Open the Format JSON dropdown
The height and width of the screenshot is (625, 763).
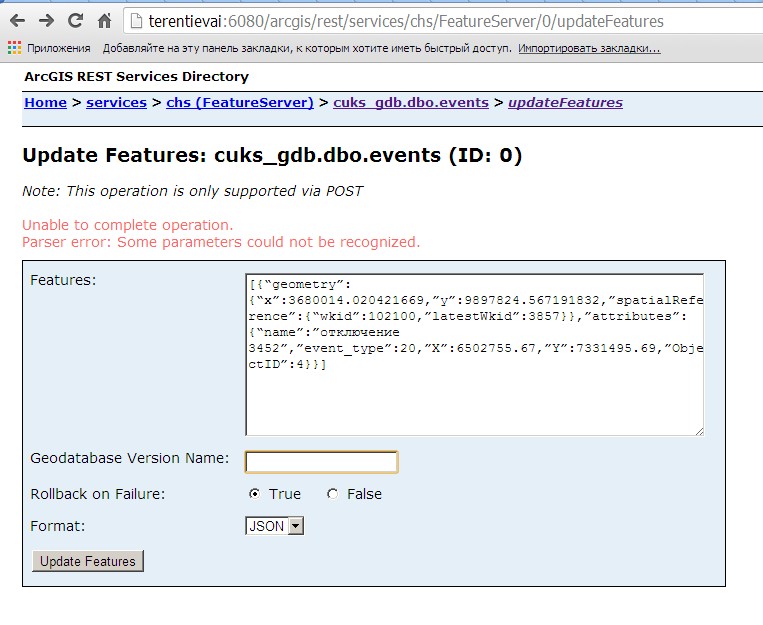[x=274, y=526]
